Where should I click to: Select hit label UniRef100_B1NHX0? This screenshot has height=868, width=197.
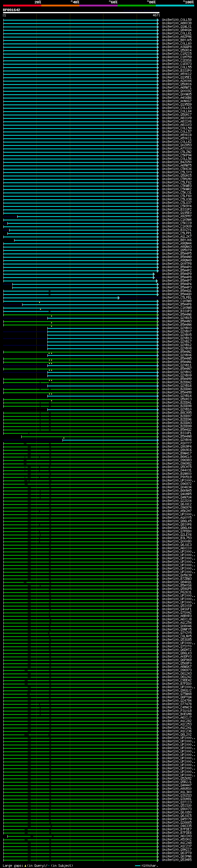177,474
